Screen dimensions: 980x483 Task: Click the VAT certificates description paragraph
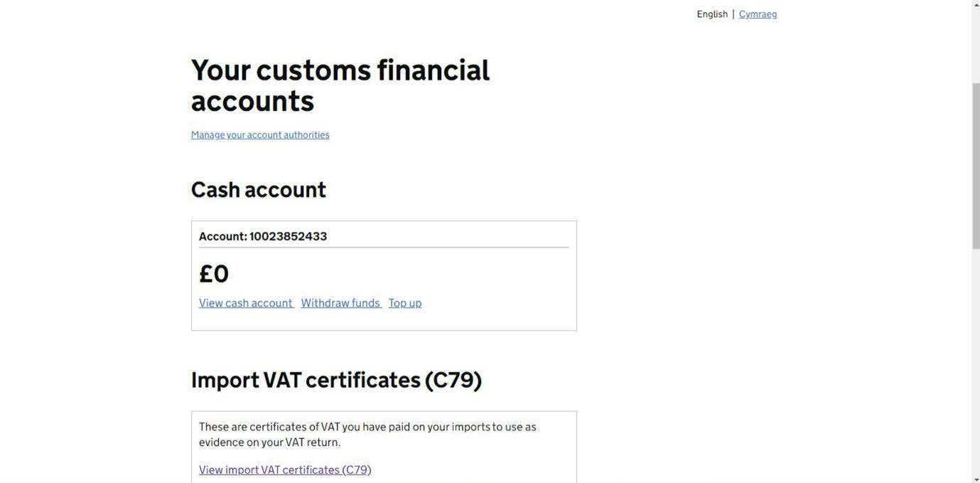pos(367,435)
